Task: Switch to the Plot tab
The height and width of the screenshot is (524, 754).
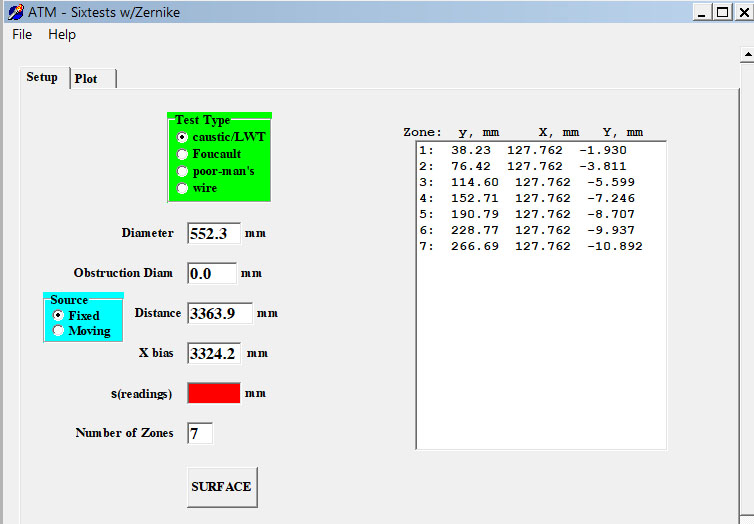Action: coord(92,79)
